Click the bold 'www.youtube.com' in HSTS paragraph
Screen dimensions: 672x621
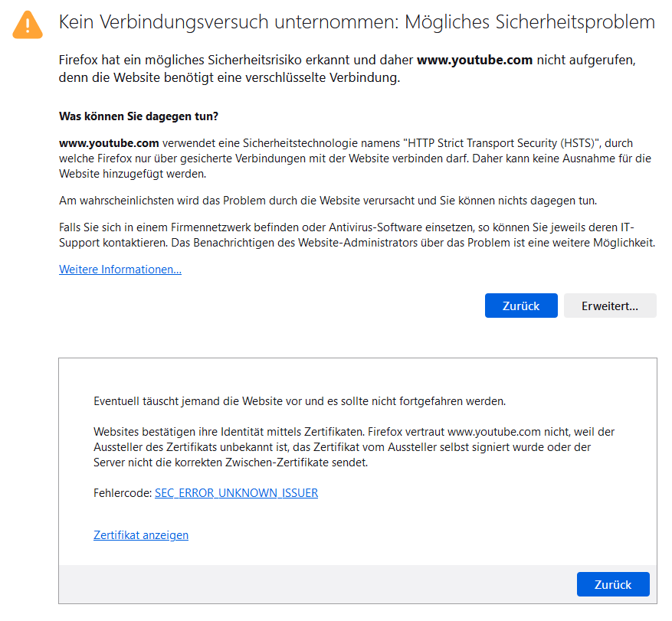pos(109,143)
